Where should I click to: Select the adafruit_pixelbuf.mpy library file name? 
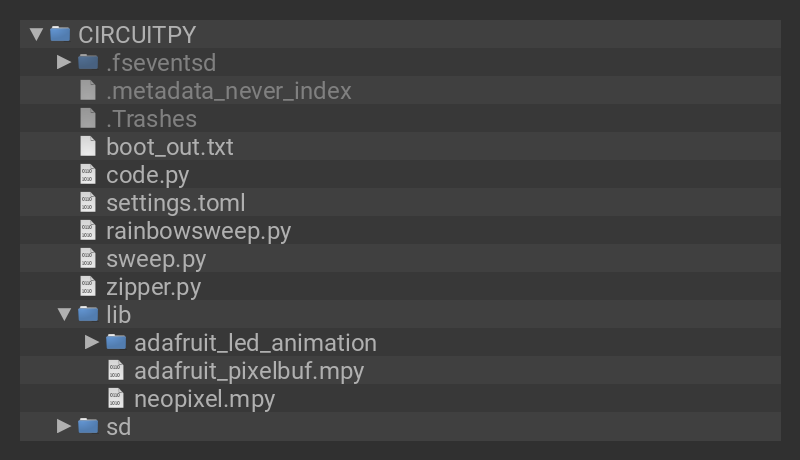pos(249,371)
